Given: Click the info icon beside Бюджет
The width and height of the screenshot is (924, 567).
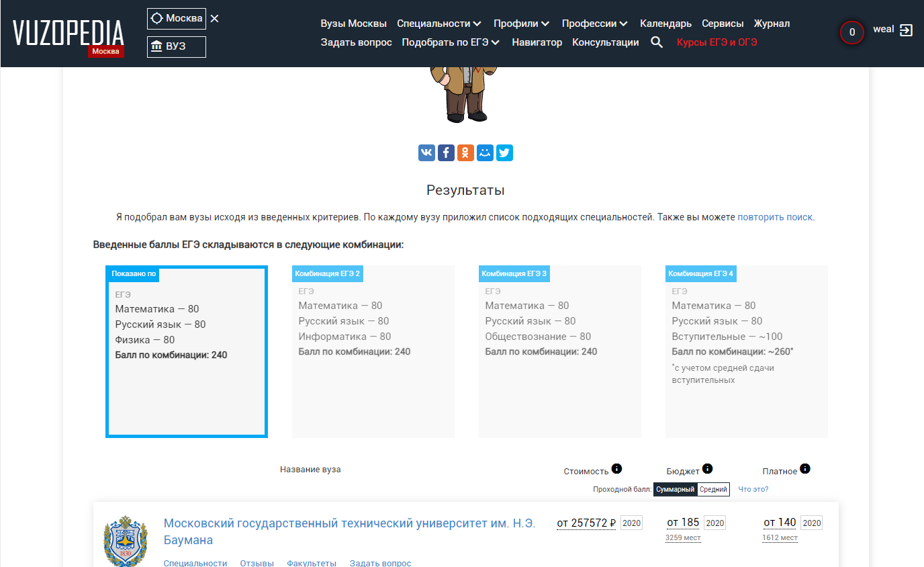Looking at the screenshot, I should pos(707,469).
